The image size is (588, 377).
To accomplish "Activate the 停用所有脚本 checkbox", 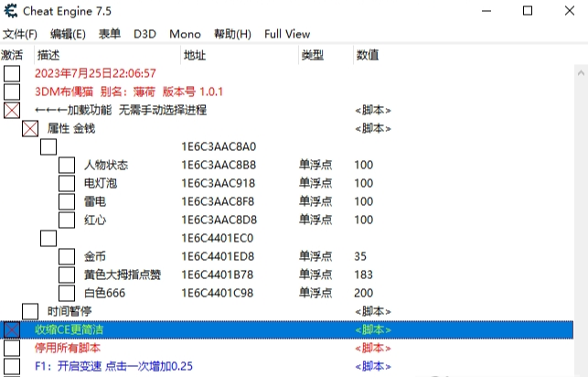I will [12, 348].
